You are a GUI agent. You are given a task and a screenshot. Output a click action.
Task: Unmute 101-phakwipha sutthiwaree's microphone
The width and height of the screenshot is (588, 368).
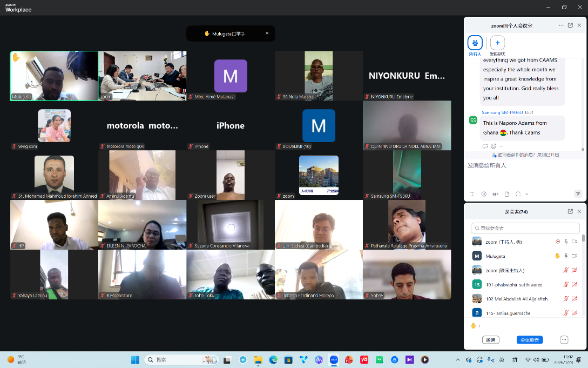pos(566,284)
